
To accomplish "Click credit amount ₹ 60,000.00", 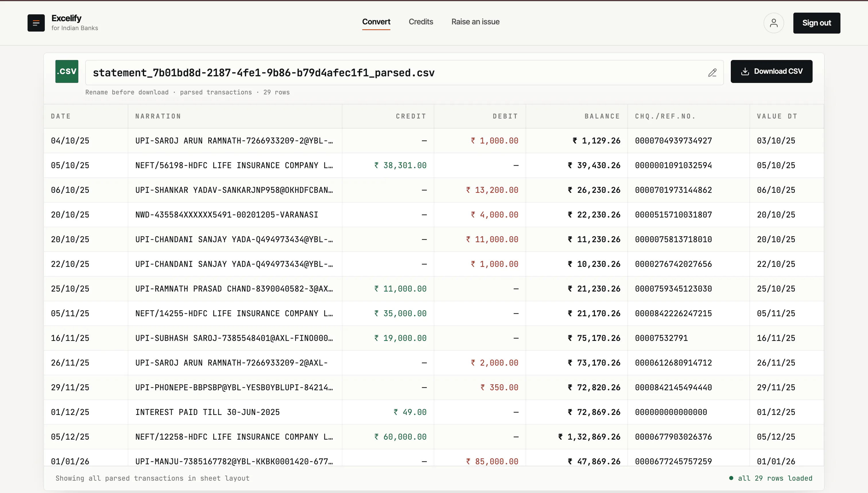I will pyautogui.click(x=400, y=437).
